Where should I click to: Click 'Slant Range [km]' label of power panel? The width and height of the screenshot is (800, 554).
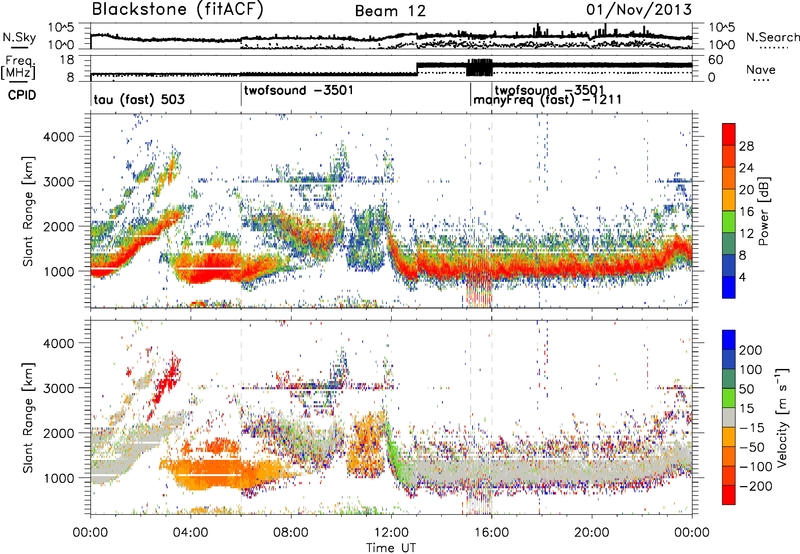[x=28, y=211]
